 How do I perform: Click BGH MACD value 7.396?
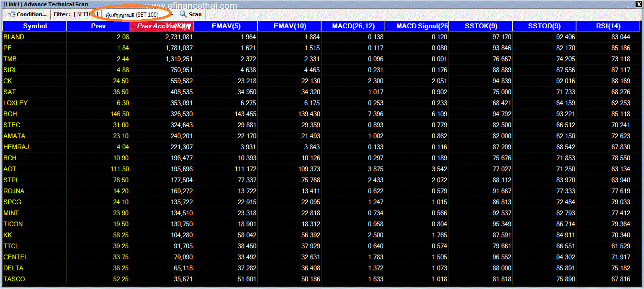376,114
